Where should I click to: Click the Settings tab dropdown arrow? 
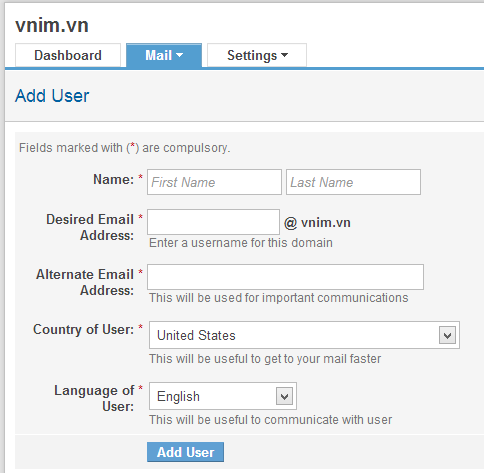284,55
